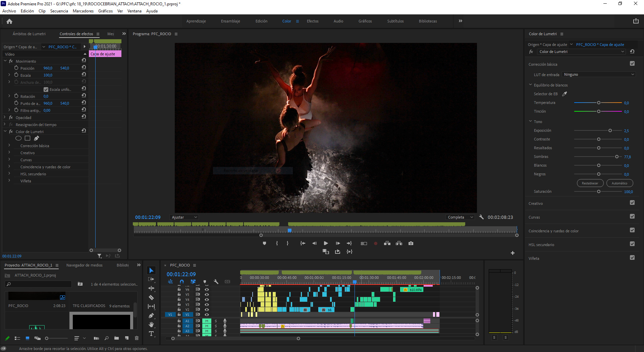Screen dimensions: 644x352
Task: Click Posición value 960,0
Action: 48,68
